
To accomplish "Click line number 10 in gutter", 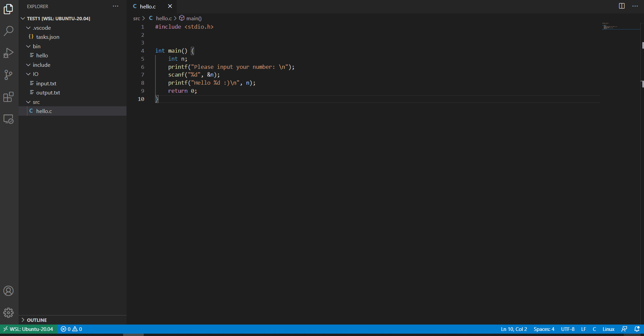I will coord(141,99).
